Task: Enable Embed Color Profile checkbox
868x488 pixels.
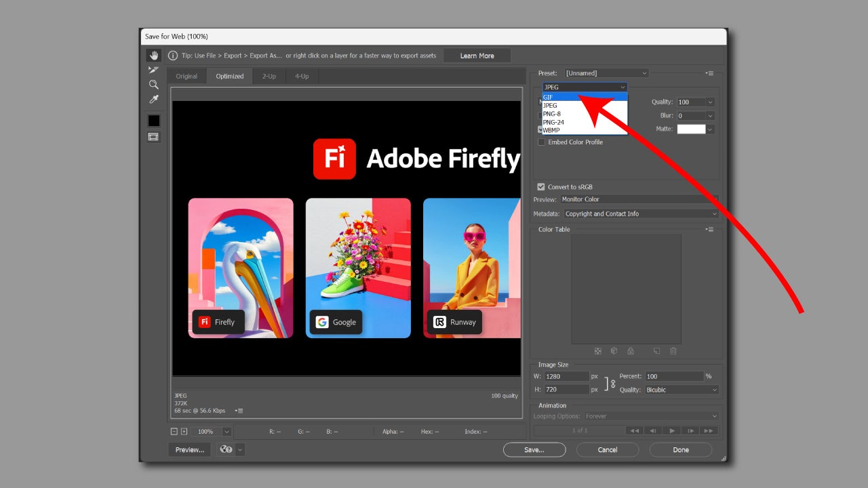Action: (x=541, y=142)
